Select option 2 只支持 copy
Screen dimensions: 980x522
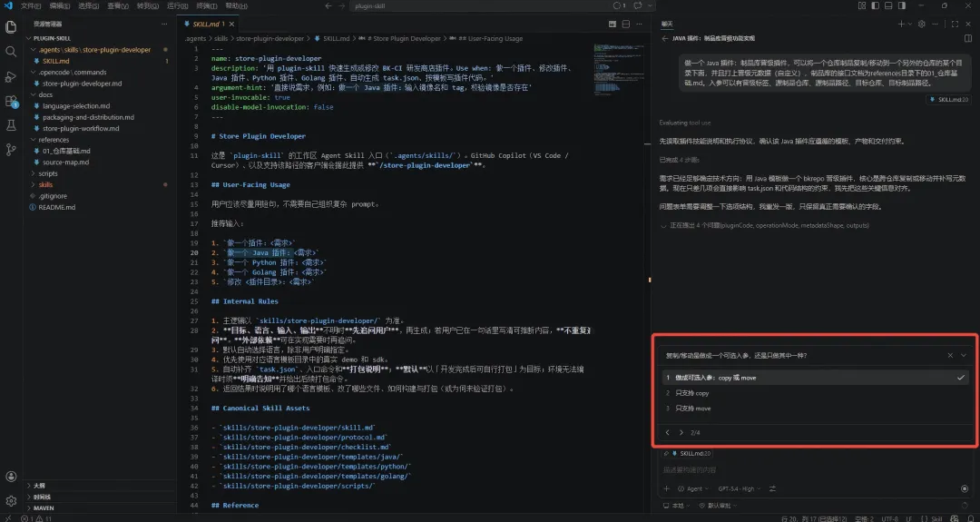[x=815, y=393]
